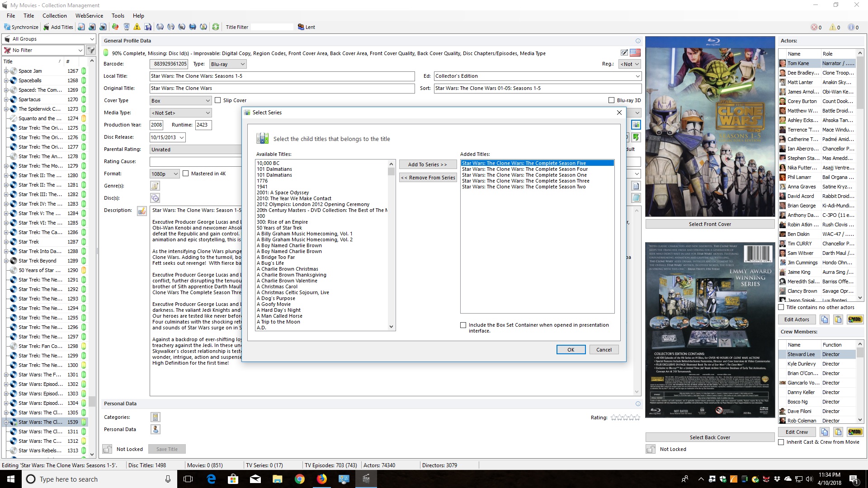Screen dimensions: 868x488
Task: Click the copy crew icon beside Edit Crew
Action: [825, 432]
